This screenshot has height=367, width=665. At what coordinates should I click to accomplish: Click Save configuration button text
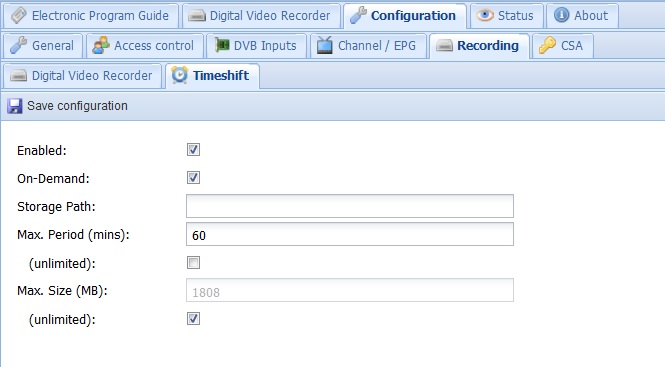(x=77, y=106)
